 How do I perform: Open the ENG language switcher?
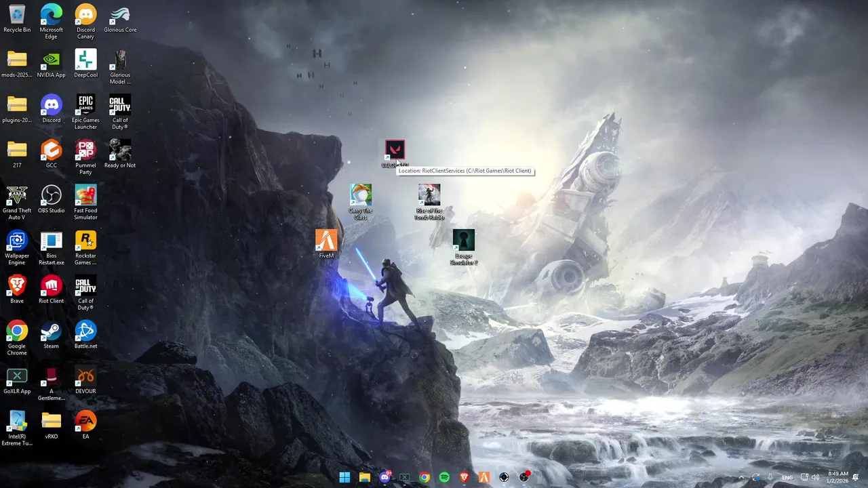(x=787, y=477)
